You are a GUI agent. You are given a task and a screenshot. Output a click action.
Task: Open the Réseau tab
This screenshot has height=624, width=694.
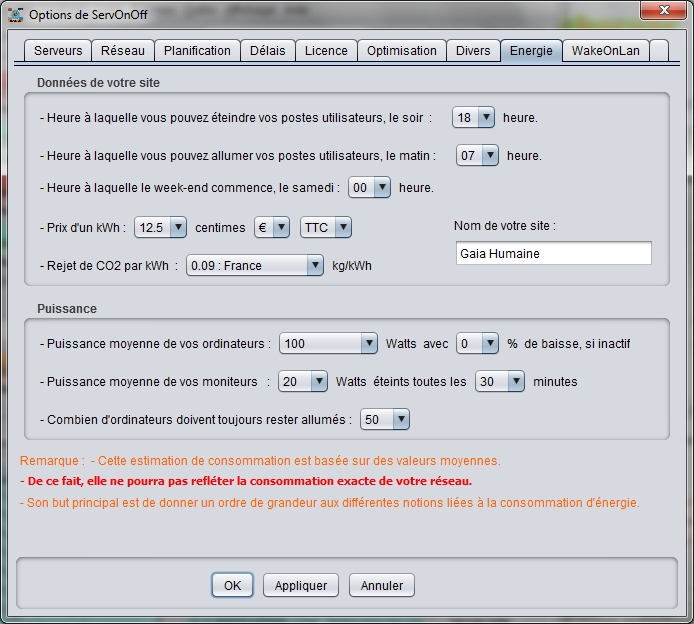pos(123,51)
